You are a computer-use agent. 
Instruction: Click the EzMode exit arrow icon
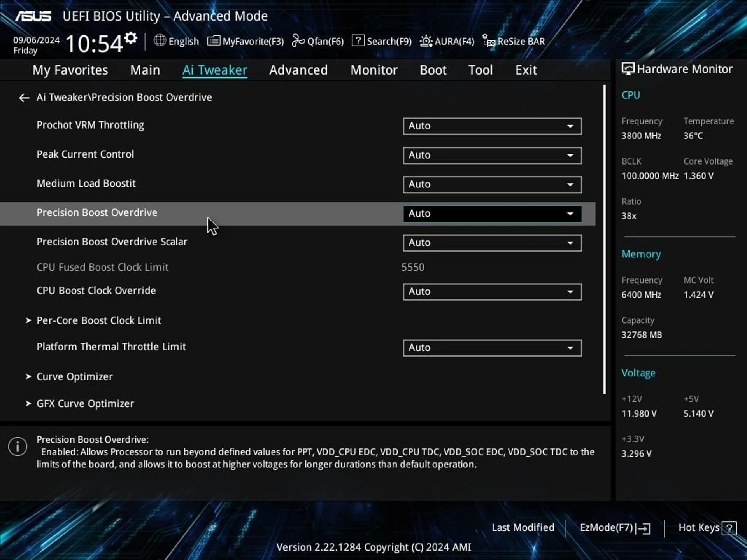[643, 528]
